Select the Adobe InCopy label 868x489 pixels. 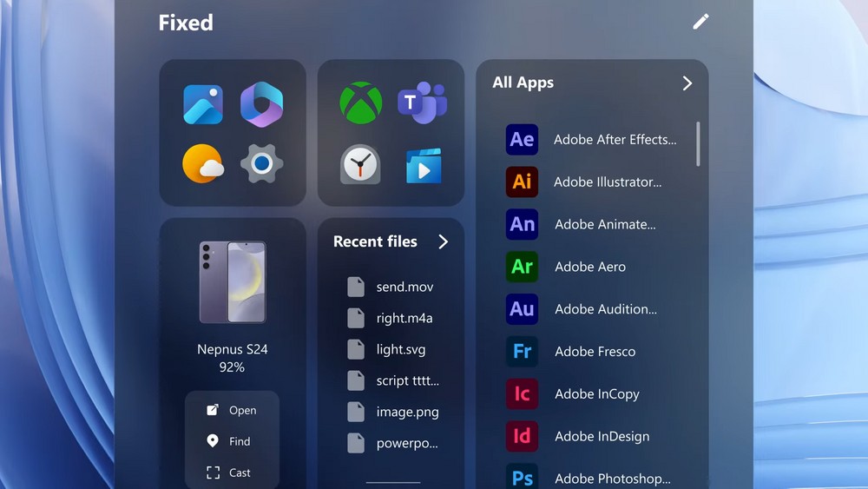[597, 393]
